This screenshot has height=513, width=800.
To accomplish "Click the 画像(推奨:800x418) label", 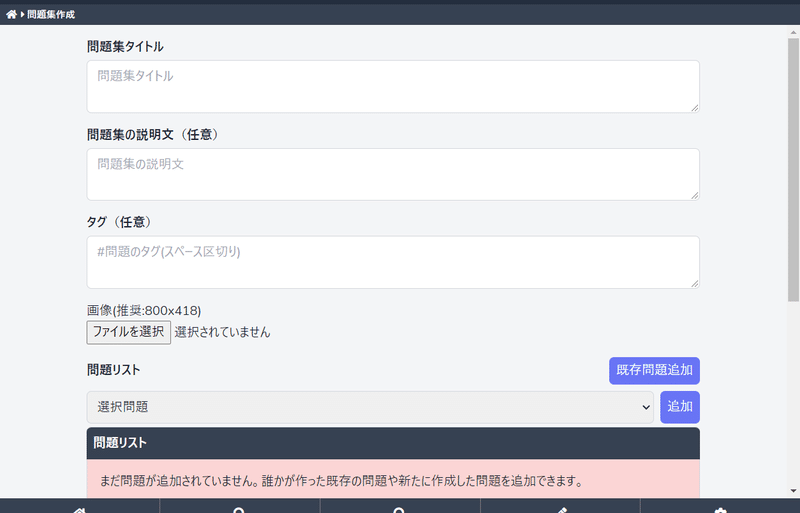I will tap(144, 310).
